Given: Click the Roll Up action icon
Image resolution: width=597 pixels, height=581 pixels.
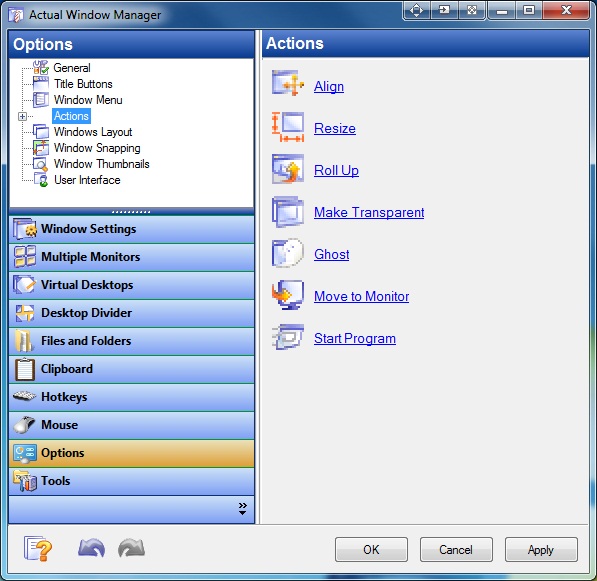Looking at the screenshot, I should click(x=288, y=169).
